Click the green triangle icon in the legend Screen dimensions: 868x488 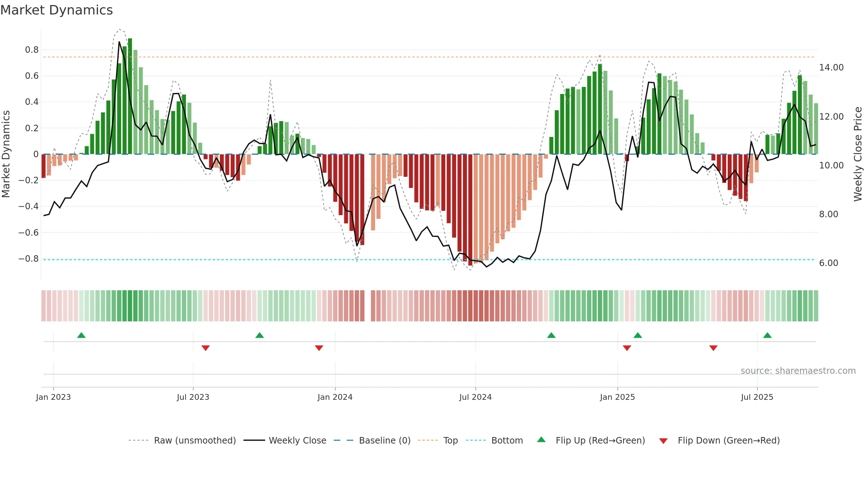541,440
